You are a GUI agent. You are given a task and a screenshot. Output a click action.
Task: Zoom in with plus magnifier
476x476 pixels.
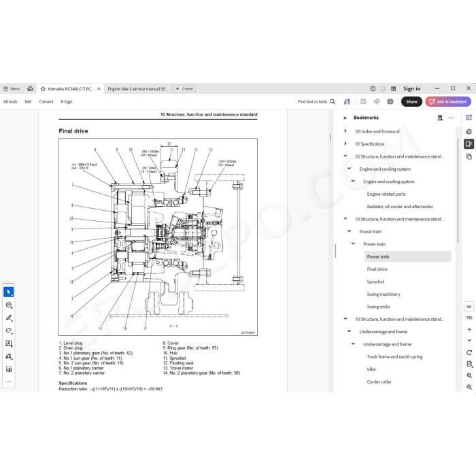tap(469, 375)
